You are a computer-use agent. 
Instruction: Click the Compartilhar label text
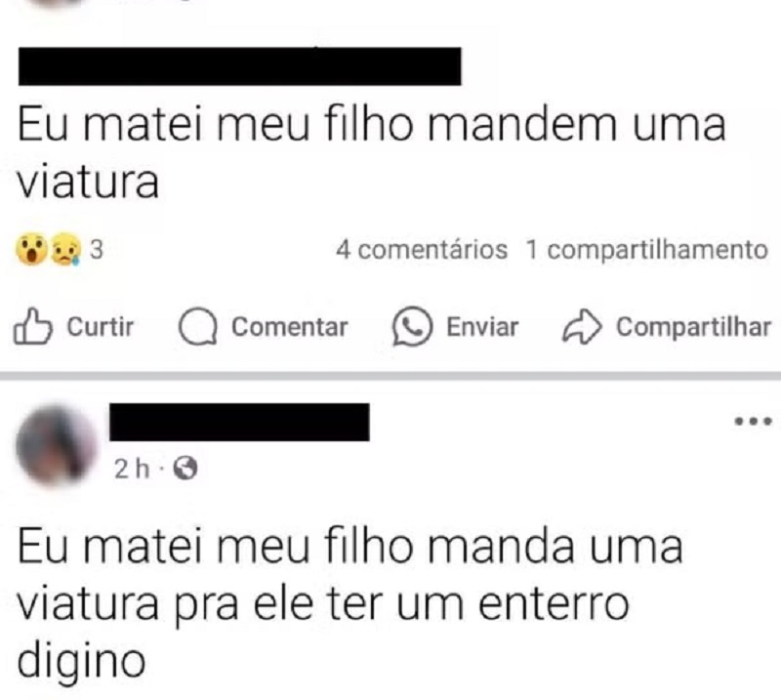693,327
